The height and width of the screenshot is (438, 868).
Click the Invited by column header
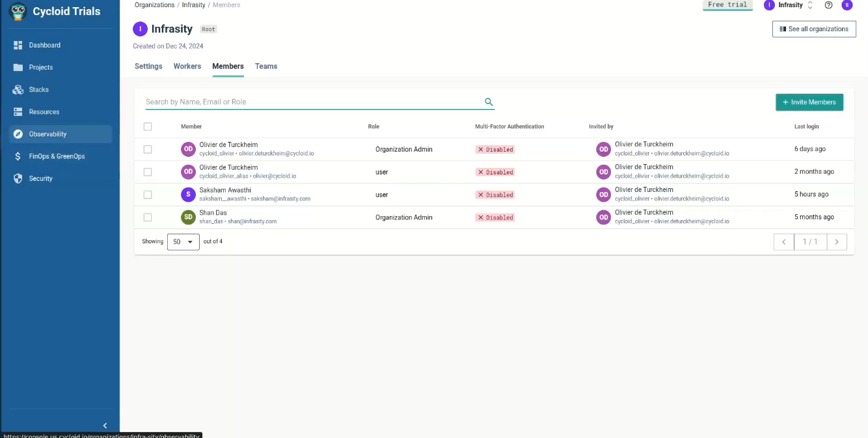point(601,127)
